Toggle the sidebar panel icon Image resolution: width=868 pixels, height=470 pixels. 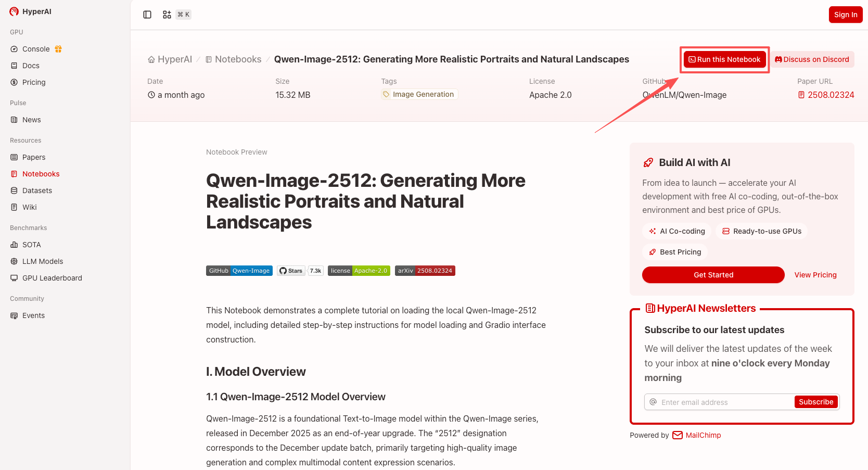pyautogui.click(x=147, y=15)
